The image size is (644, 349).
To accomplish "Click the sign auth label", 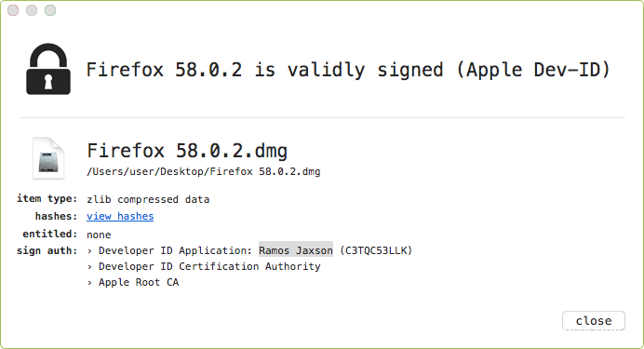I will click(x=47, y=251).
